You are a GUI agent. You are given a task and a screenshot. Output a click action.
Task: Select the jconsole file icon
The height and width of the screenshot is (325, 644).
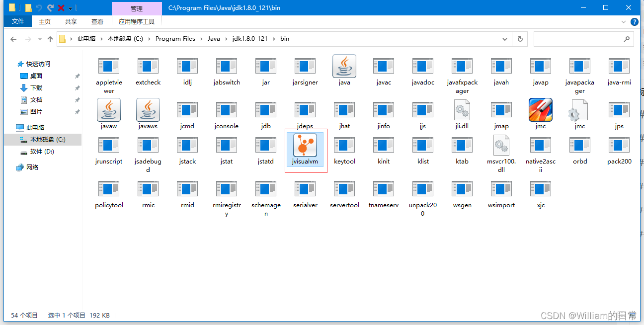tap(227, 110)
